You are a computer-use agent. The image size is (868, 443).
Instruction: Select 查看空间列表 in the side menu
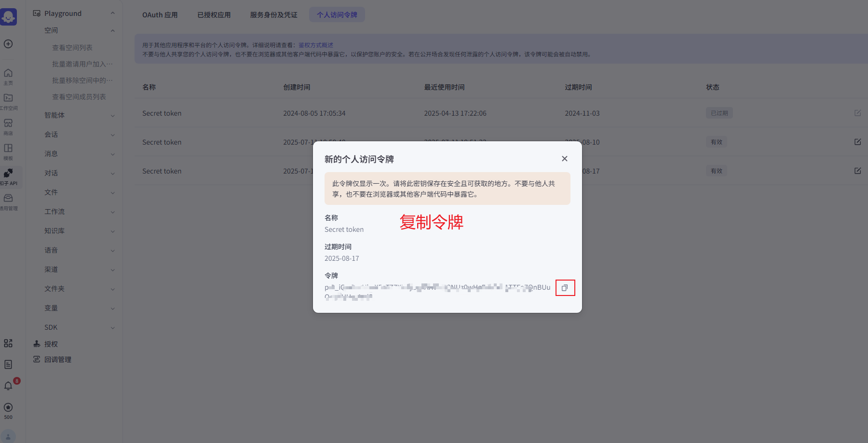[72, 48]
